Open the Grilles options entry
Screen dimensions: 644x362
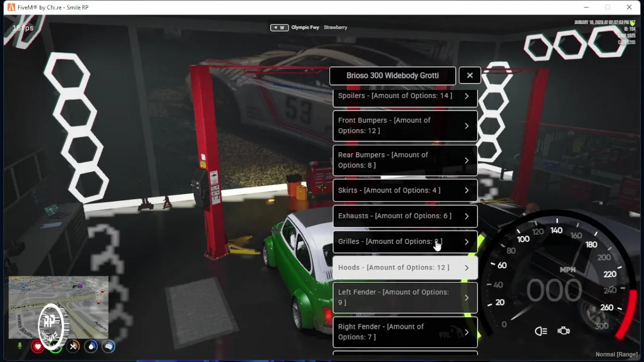(x=405, y=242)
